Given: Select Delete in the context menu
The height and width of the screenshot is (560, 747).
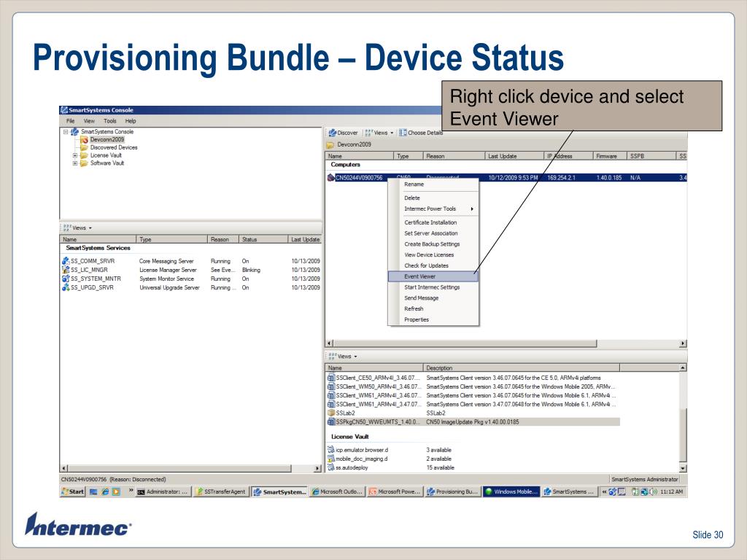Looking at the screenshot, I should (412, 198).
